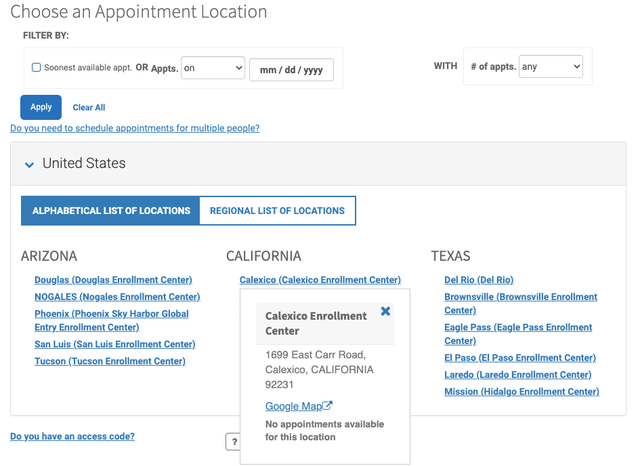Viewport: 640px width, 466px height.
Task: Click the 'Do you have an access code?' link
Action: (72, 436)
